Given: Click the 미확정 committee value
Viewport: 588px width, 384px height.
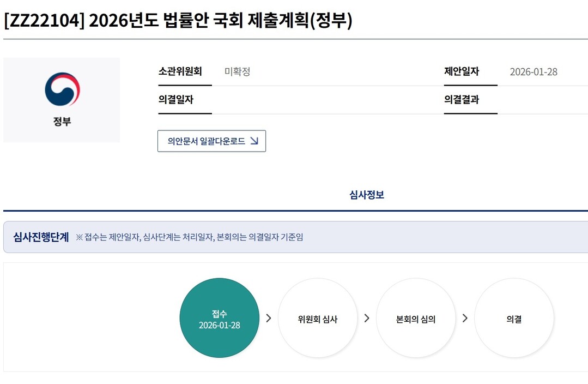Looking at the screenshot, I should point(237,71).
